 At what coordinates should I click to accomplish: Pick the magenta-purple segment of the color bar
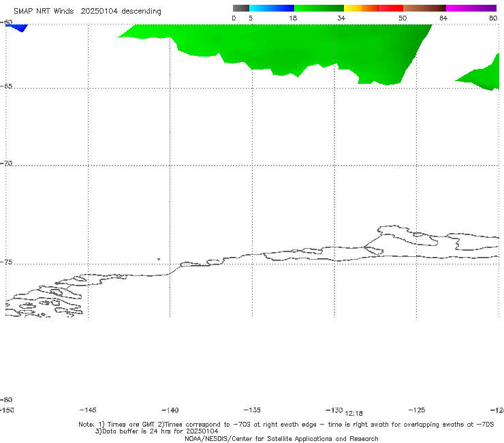(471, 8)
